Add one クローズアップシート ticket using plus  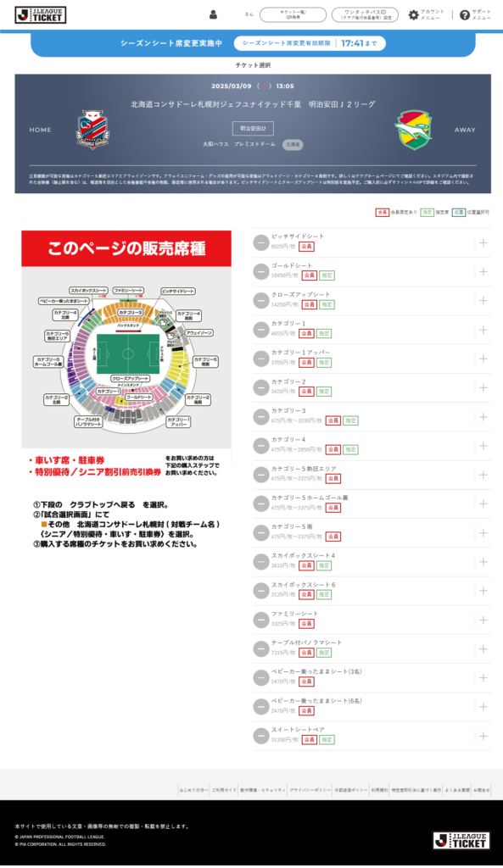pyautogui.click(x=483, y=301)
